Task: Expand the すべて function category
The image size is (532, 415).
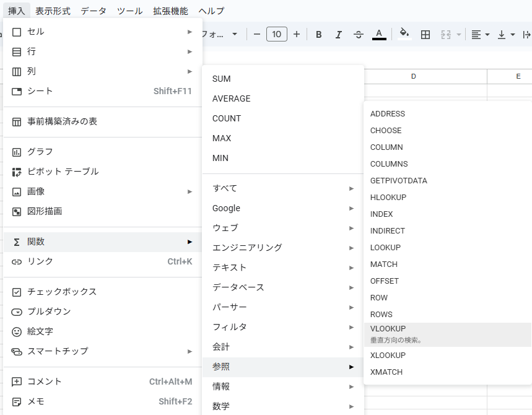Action: (283, 188)
